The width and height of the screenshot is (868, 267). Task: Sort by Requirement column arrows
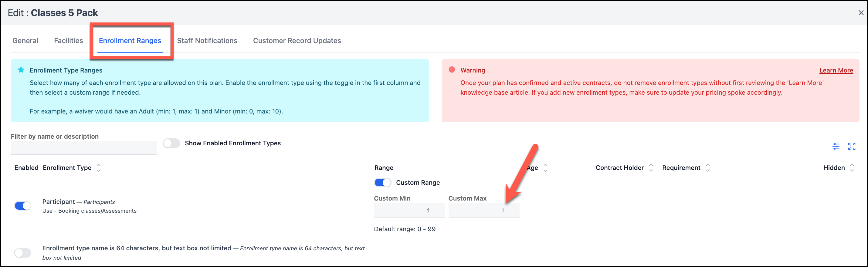click(x=708, y=168)
